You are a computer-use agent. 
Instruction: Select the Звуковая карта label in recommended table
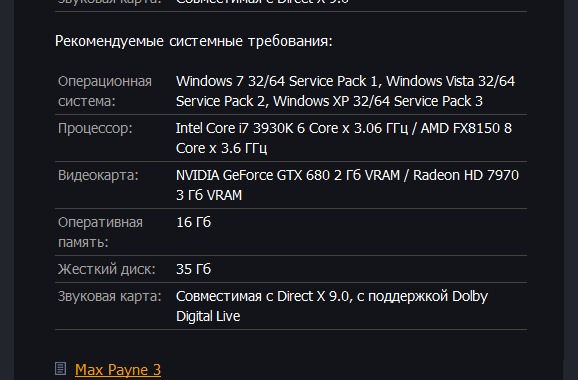click(109, 296)
